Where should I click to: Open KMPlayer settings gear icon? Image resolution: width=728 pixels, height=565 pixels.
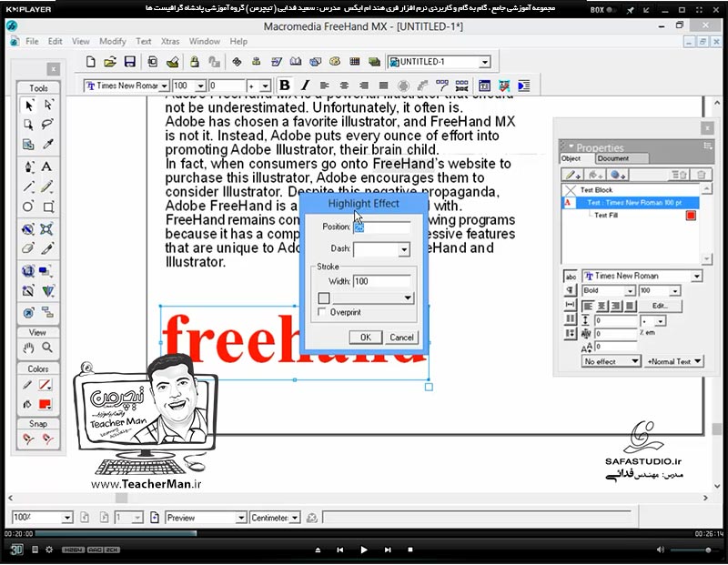49,550
